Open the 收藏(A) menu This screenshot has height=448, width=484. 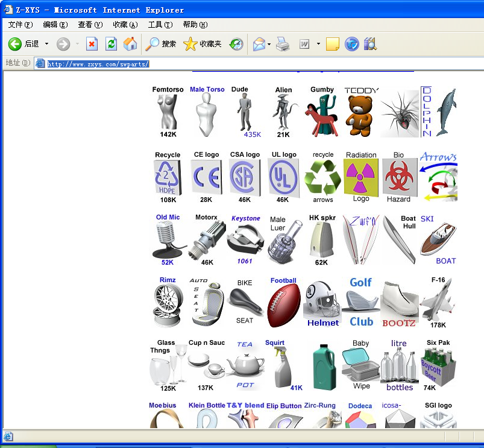[125, 25]
